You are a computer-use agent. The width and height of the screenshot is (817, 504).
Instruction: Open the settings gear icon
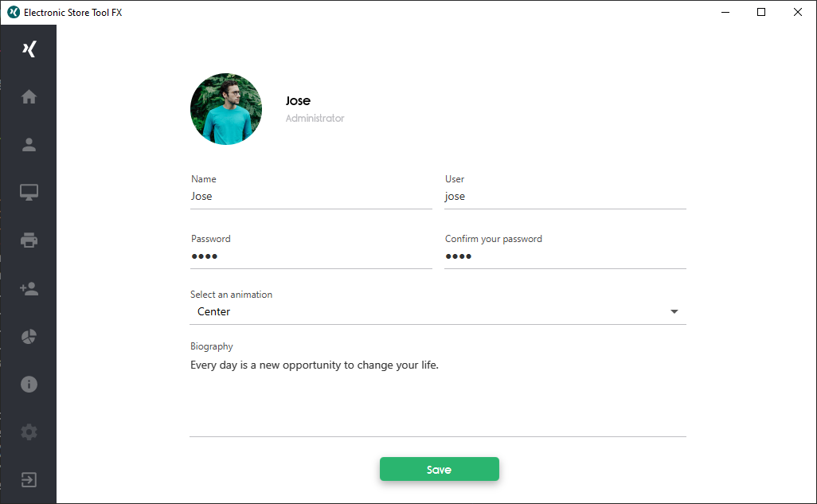click(29, 432)
